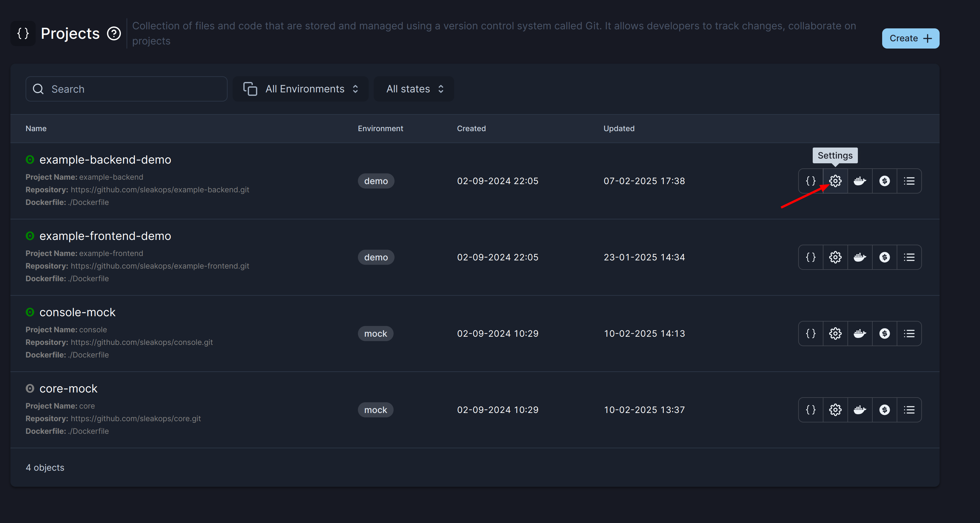This screenshot has width=980, height=523.
Task: Click Docker whale icon for example-frontend-demo
Action: click(860, 257)
